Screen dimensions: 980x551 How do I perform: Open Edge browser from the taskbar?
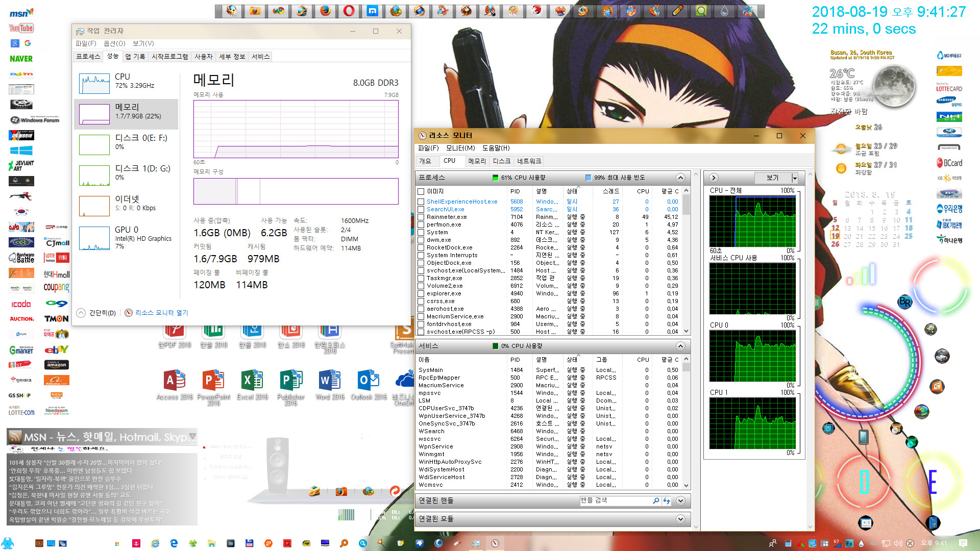pyautogui.click(x=174, y=543)
